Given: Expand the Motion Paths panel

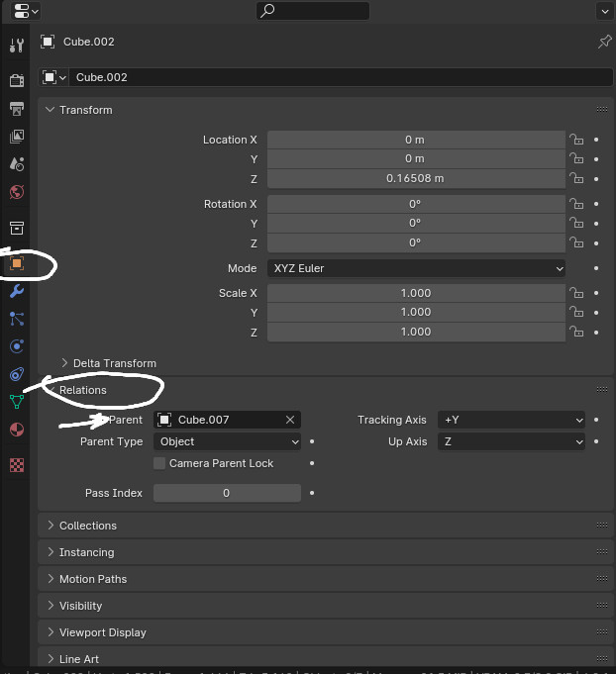Looking at the screenshot, I should 51,579.
